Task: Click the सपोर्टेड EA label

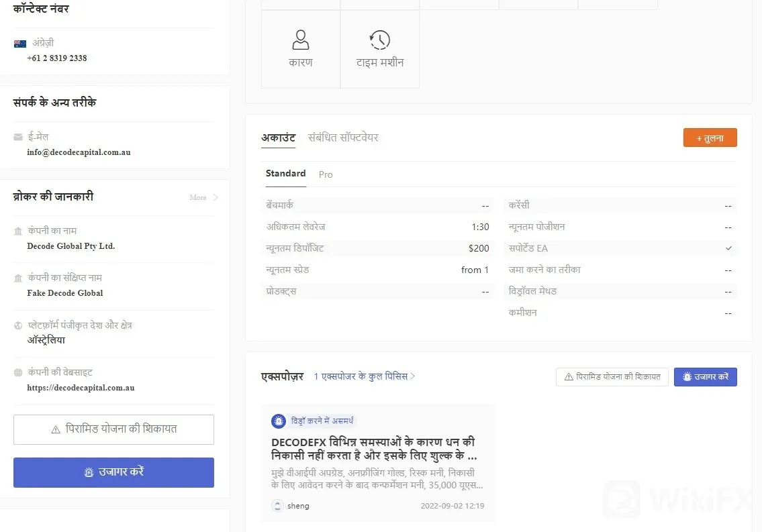Action: [528, 248]
